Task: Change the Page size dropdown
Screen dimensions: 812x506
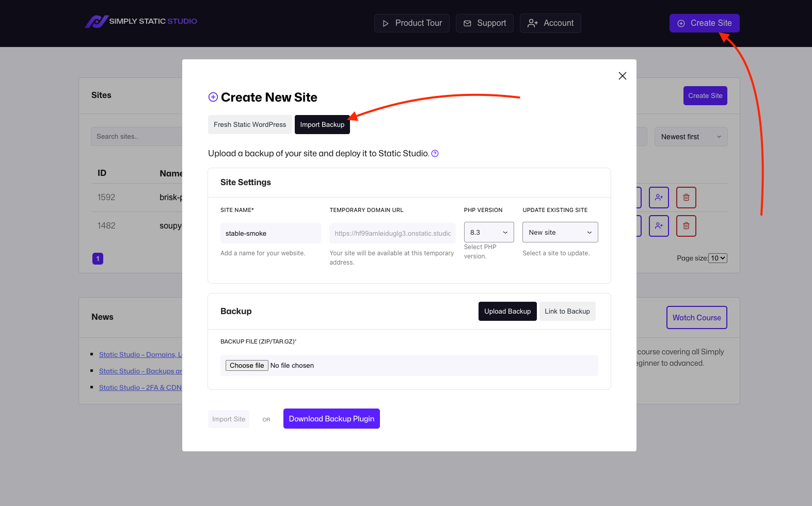Action: (x=718, y=258)
